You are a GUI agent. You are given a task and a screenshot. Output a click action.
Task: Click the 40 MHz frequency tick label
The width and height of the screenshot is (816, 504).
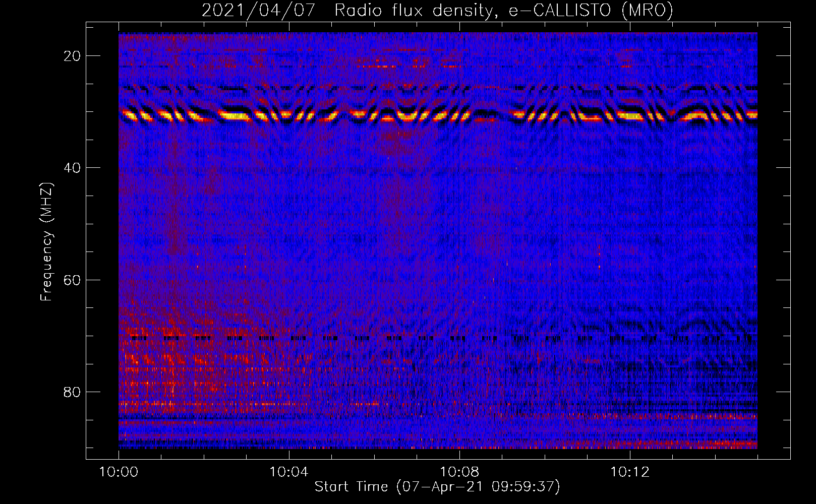coord(72,168)
